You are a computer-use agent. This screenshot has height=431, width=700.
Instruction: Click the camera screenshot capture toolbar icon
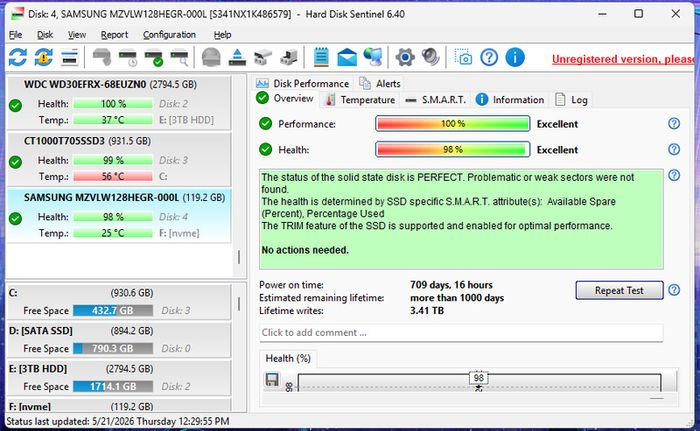pyautogui.click(x=463, y=57)
